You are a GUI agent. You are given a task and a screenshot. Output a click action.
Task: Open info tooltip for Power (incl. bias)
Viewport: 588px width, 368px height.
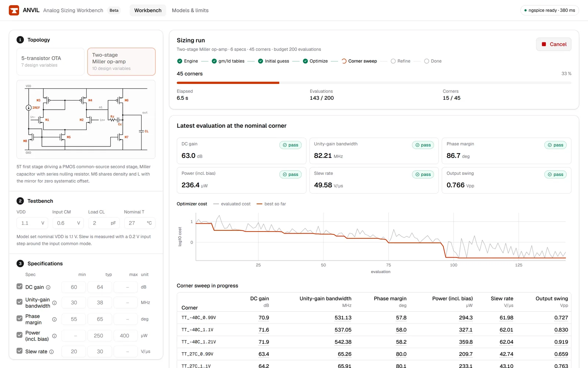click(54, 336)
